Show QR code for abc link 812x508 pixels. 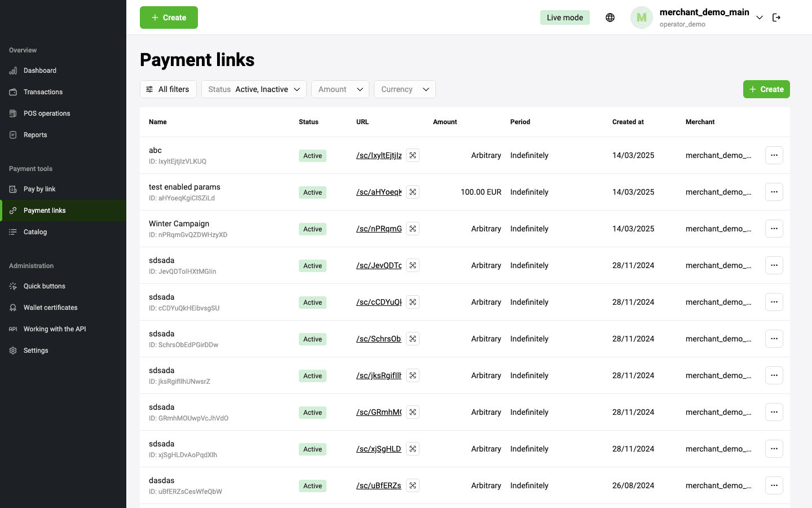[413, 155]
